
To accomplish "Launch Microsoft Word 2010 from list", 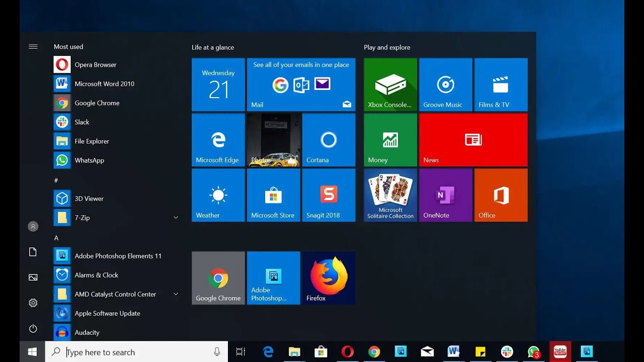I will coord(117,84).
